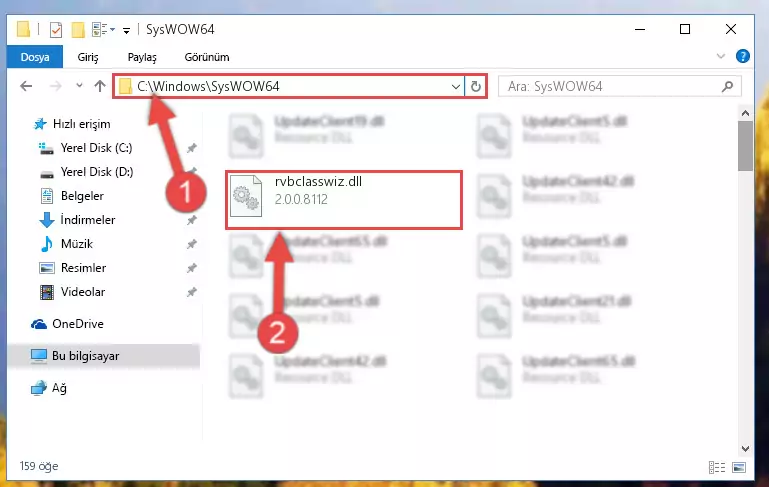Click the scrollbar up arrow
The width and height of the screenshot is (769, 487).
pyautogui.click(x=745, y=113)
